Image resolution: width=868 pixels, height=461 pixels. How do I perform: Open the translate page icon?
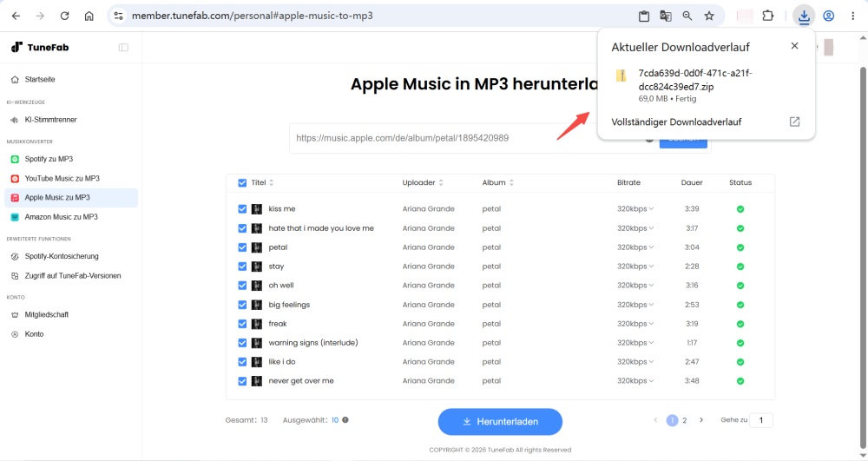666,16
